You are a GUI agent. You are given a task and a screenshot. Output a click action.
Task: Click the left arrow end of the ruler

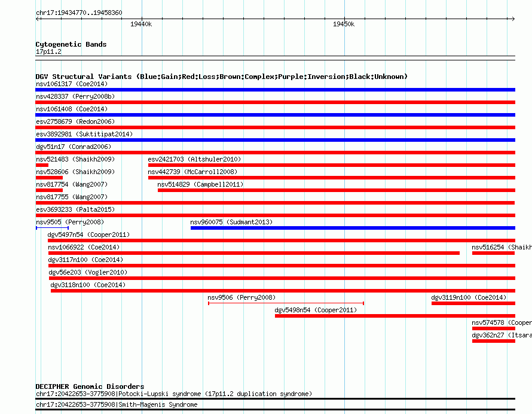pos(38,19)
